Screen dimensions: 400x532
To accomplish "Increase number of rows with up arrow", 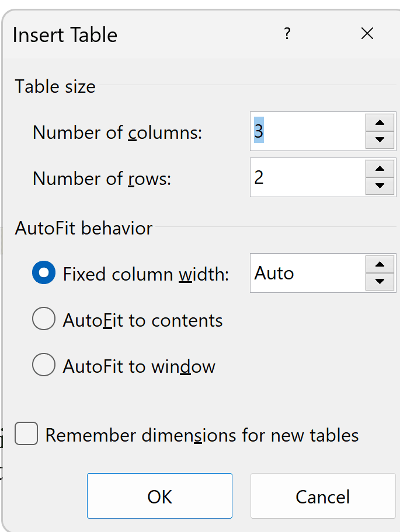I will tap(380, 169).
